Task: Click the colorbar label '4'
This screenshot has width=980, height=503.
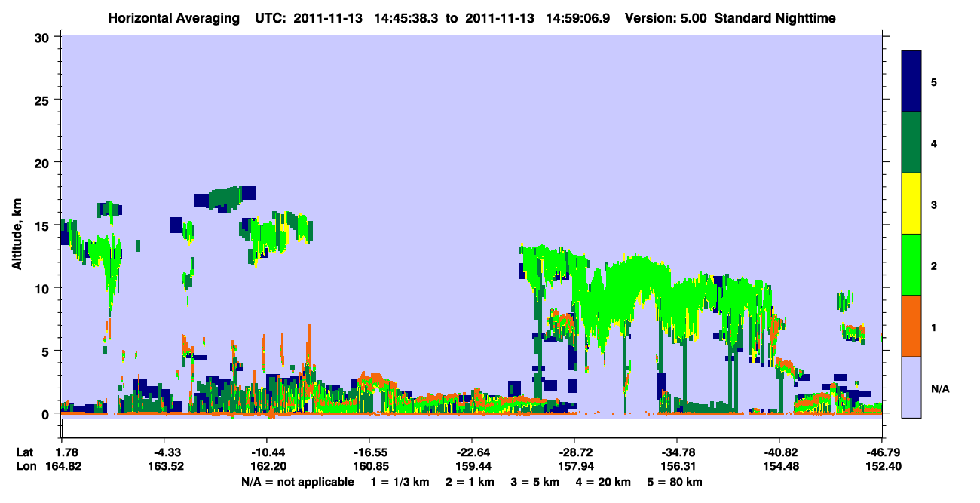Action: 934,143
